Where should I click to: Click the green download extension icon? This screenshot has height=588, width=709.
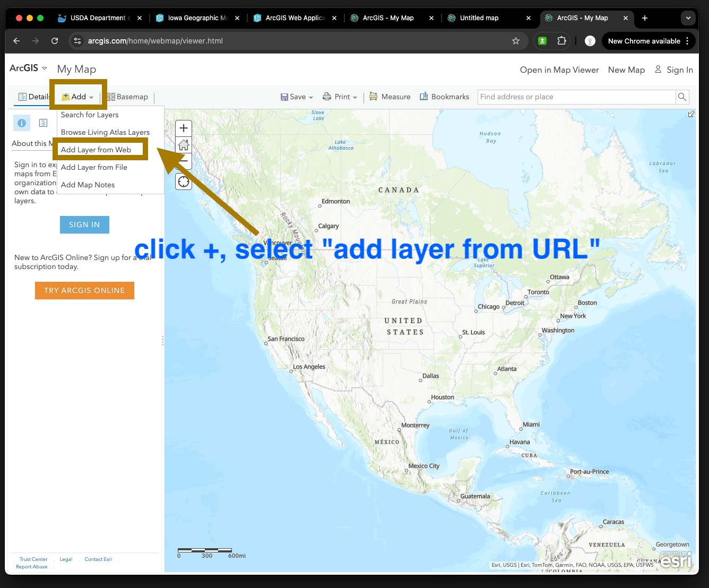[x=542, y=41]
